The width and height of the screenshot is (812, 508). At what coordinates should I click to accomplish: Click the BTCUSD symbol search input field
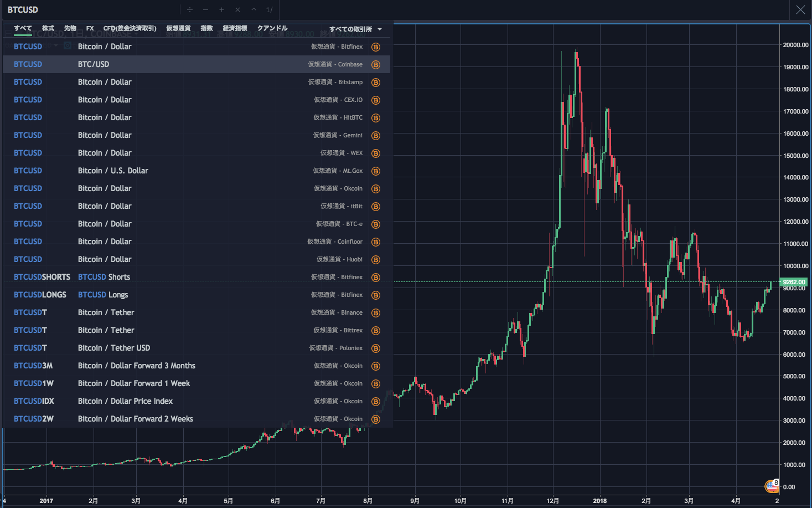(91, 10)
